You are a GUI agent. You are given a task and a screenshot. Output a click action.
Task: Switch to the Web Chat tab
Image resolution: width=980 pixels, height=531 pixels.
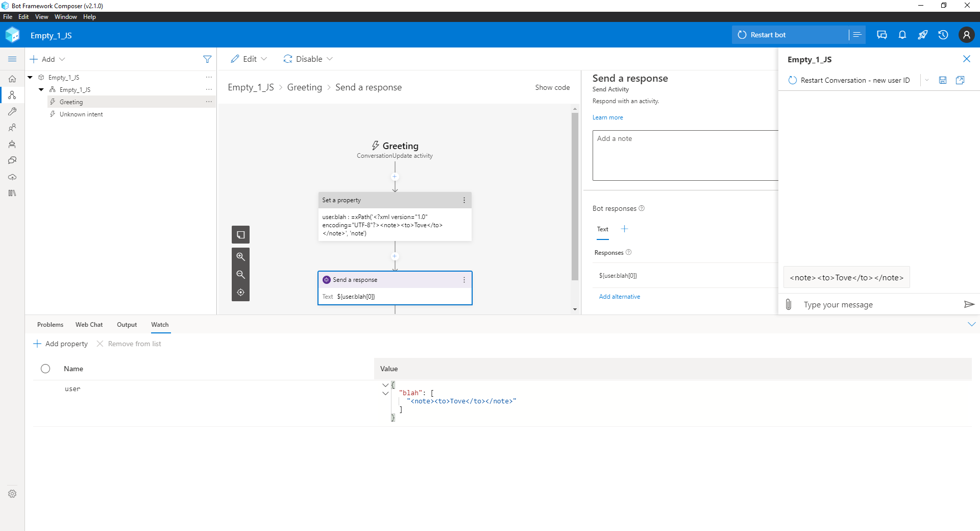click(89, 325)
